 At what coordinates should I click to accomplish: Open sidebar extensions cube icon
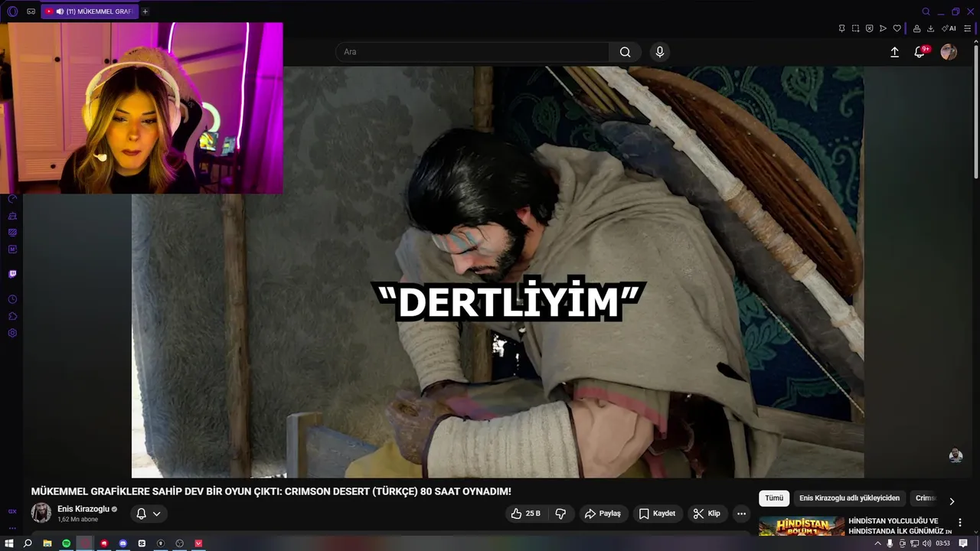click(x=12, y=316)
